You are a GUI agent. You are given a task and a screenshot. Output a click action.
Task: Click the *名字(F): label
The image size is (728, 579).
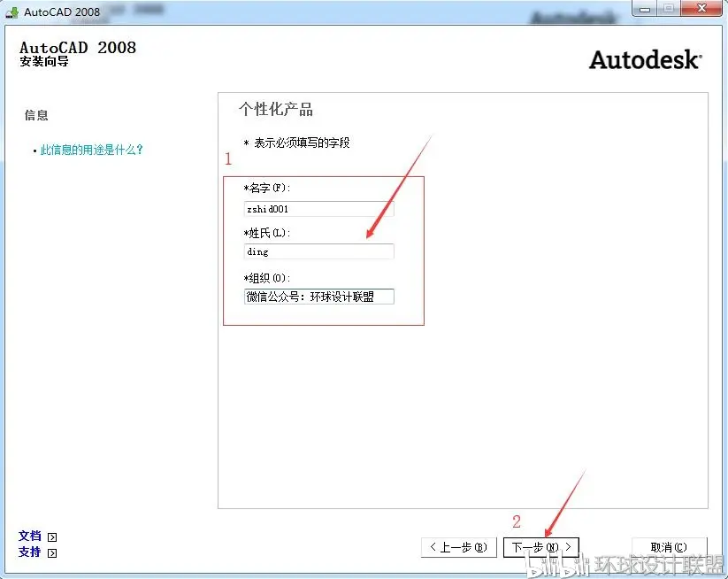(x=267, y=188)
